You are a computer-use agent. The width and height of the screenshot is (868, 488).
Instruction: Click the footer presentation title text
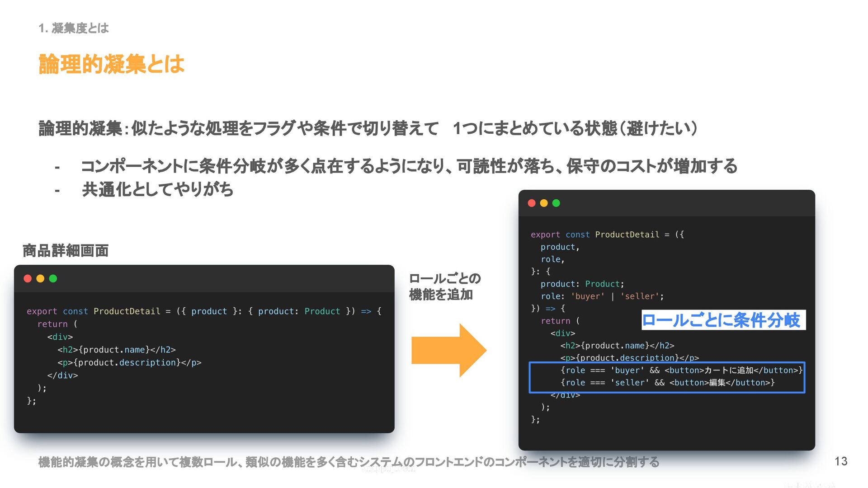pyautogui.click(x=348, y=462)
